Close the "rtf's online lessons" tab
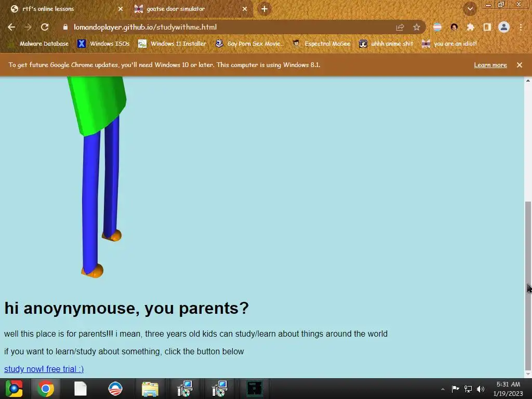 pos(121,9)
